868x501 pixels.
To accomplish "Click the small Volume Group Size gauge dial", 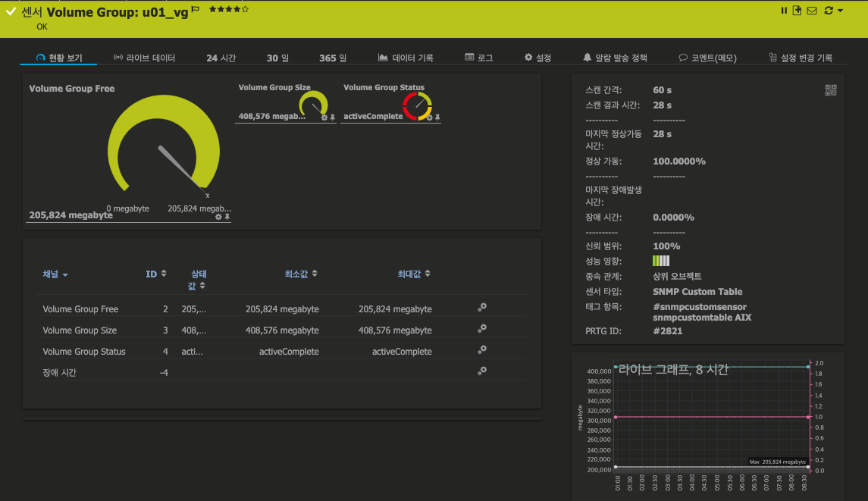I will 314,104.
